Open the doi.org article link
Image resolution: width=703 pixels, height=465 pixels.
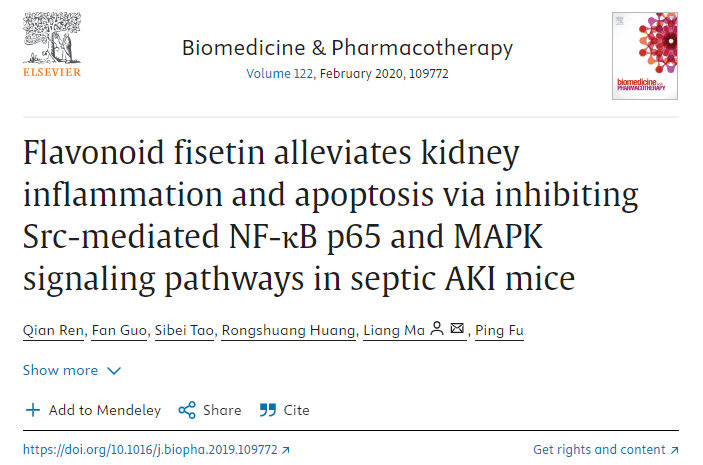pyautogui.click(x=151, y=450)
